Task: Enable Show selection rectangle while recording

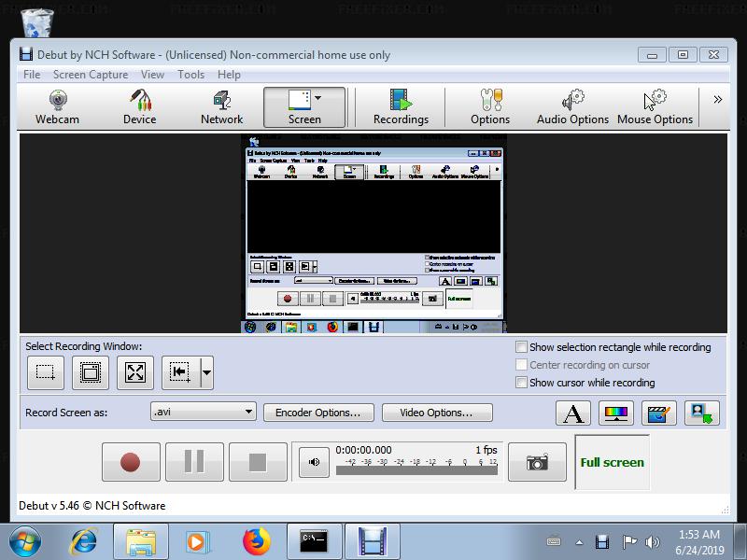Action: 522,347
